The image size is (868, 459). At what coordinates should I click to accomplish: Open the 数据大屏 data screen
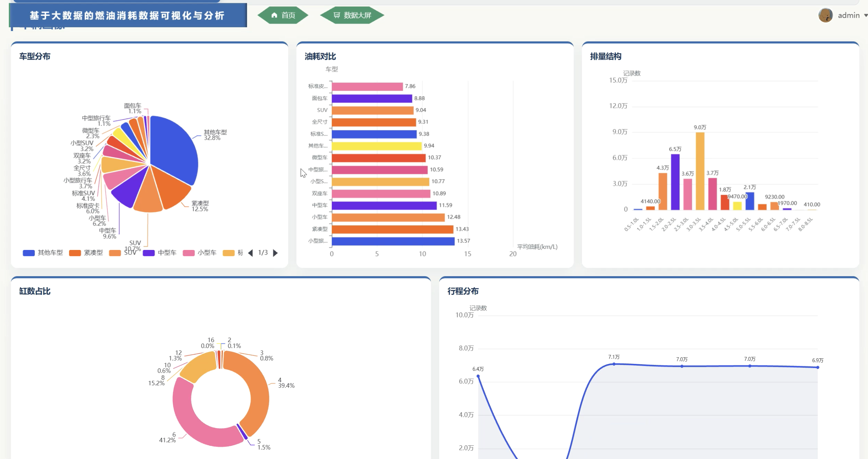pyautogui.click(x=352, y=15)
